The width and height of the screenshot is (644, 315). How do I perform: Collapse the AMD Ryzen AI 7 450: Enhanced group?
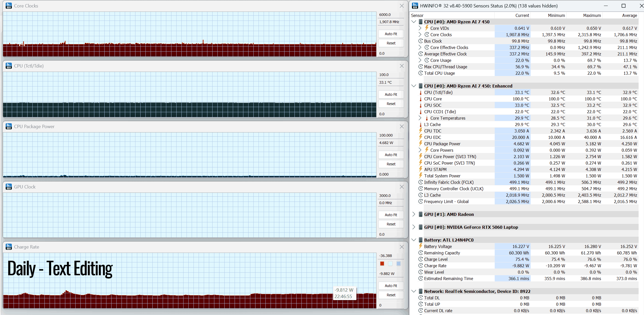(x=414, y=86)
